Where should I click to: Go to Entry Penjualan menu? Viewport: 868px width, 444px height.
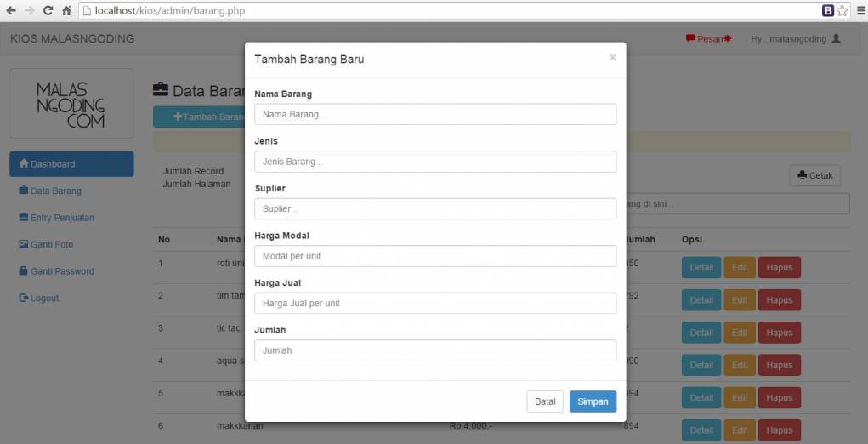click(x=62, y=218)
